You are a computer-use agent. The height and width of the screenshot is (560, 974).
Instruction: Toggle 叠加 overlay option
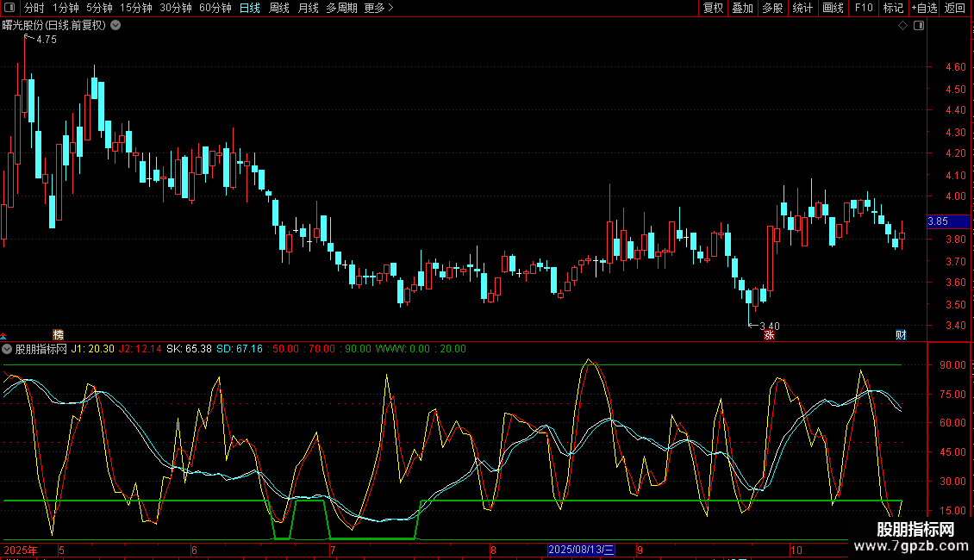click(742, 8)
